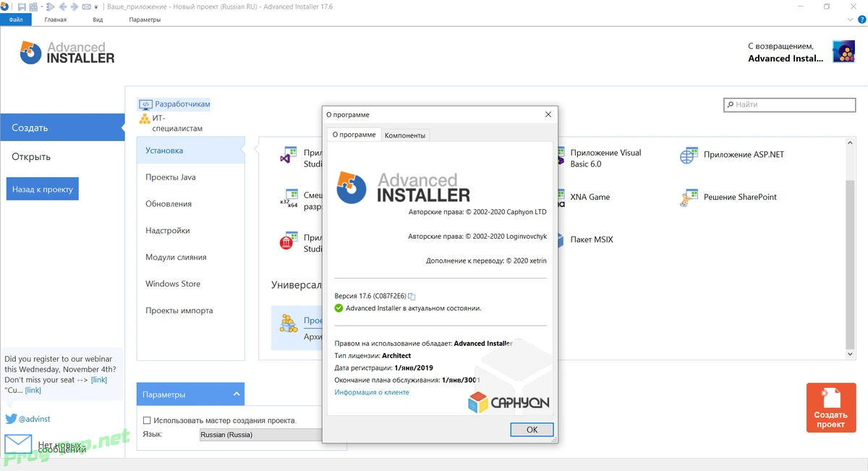The image size is (868, 471).
Task: Toggle Использовать мастер создания проекта checkbox
Action: (147, 420)
